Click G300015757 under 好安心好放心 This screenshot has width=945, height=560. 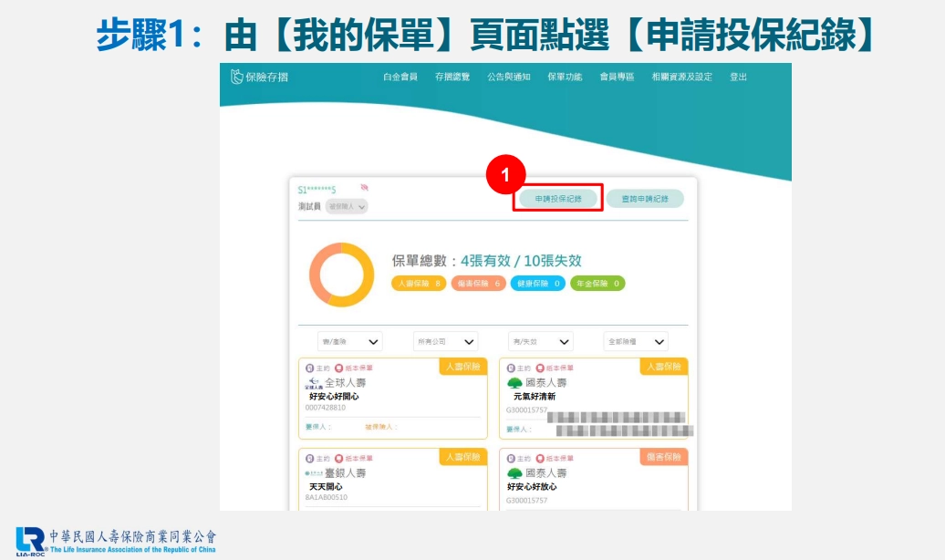tap(526, 501)
